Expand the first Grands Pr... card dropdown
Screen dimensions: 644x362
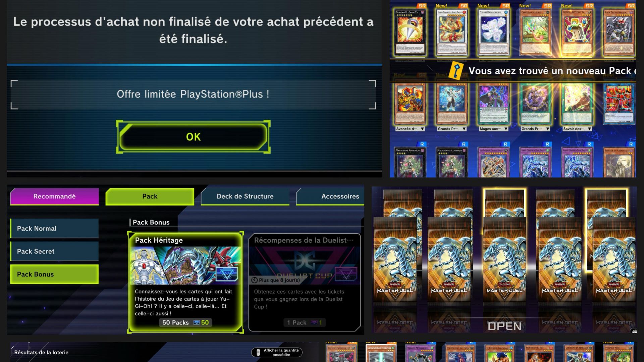[451, 129]
